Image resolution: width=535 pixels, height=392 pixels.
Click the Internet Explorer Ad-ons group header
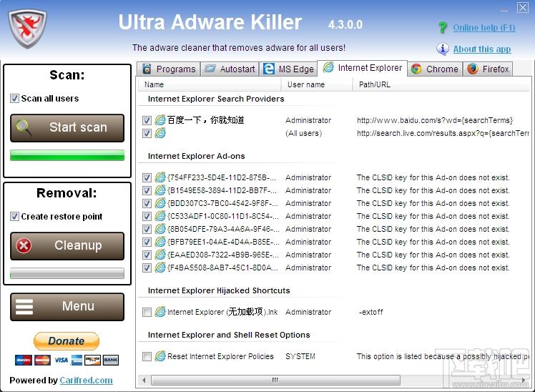197,156
